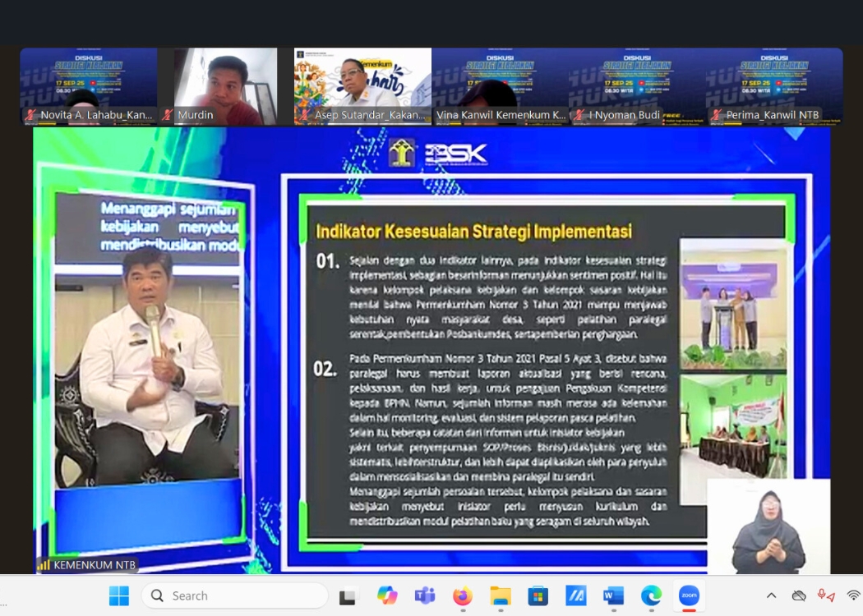Click muted mic icon on Perima_Kanwil NTB
Image resolution: width=863 pixels, height=616 pixels.
point(717,115)
